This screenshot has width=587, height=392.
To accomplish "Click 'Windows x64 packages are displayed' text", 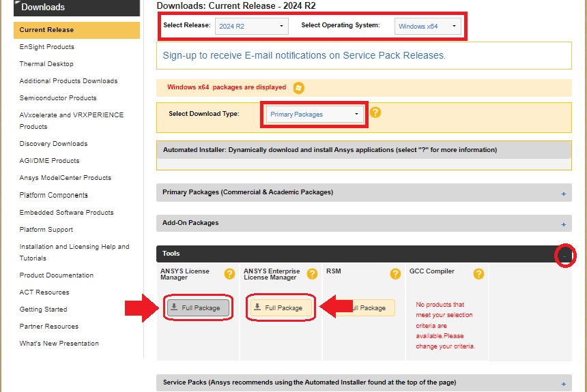I will 227,87.
